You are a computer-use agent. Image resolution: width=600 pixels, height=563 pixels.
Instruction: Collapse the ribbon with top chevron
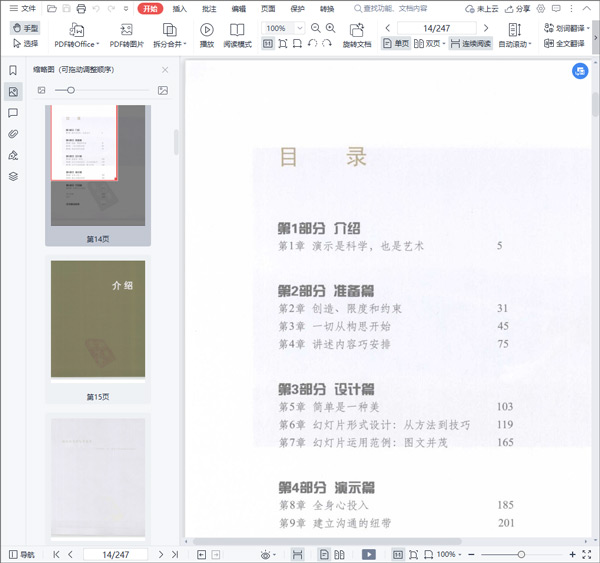587,8
